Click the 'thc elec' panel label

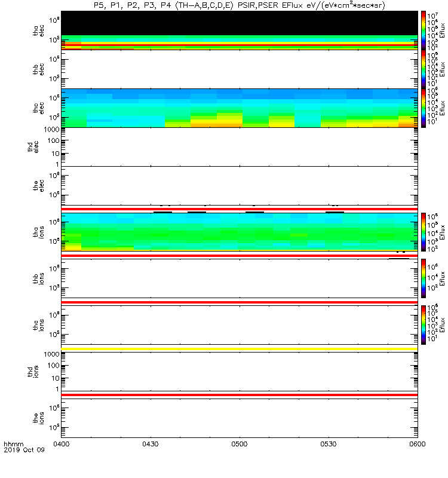point(38,108)
